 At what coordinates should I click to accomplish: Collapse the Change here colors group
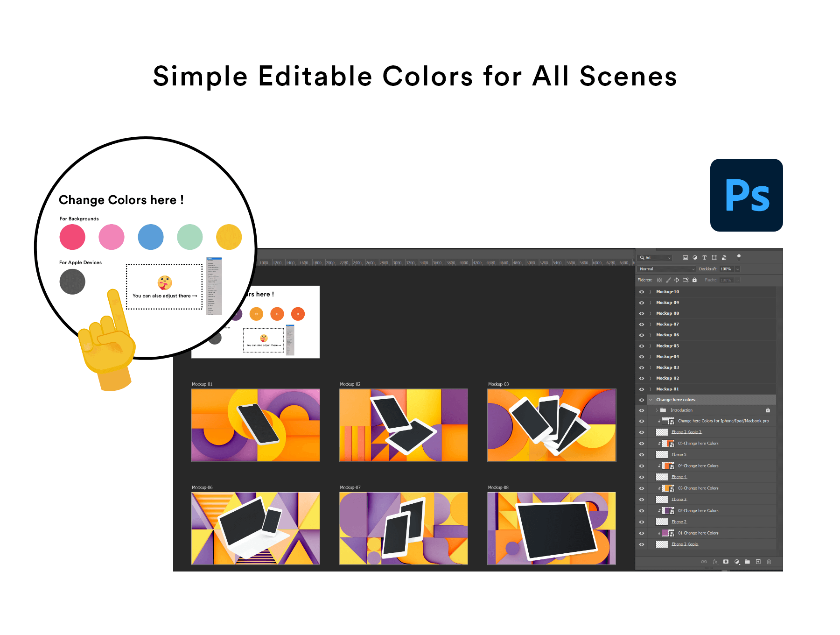(651, 400)
